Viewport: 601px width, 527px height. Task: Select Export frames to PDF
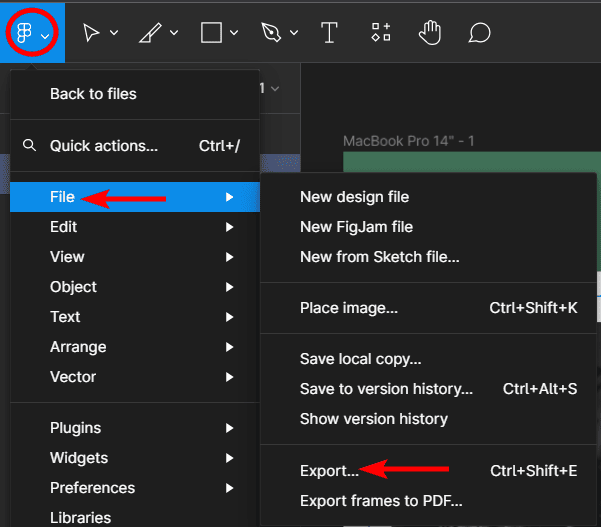tap(381, 501)
